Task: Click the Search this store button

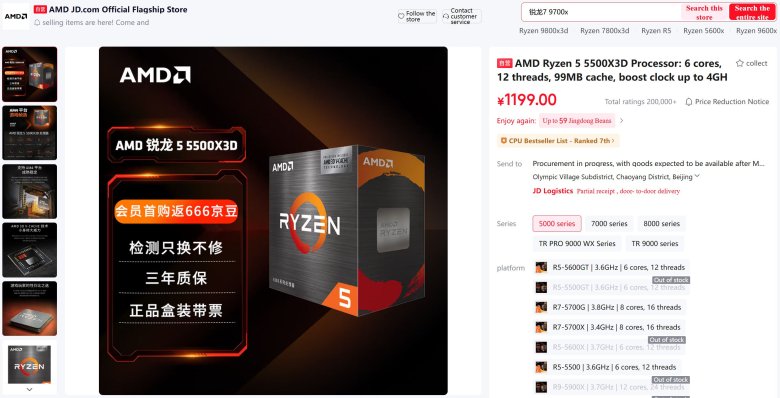Action: pyautogui.click(x=704, y=12)
